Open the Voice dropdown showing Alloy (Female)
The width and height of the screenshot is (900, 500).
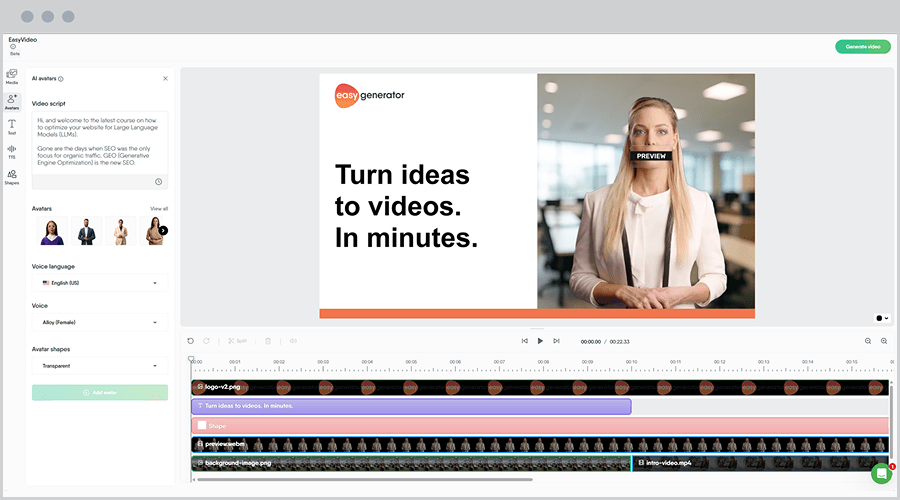(100, 322)
